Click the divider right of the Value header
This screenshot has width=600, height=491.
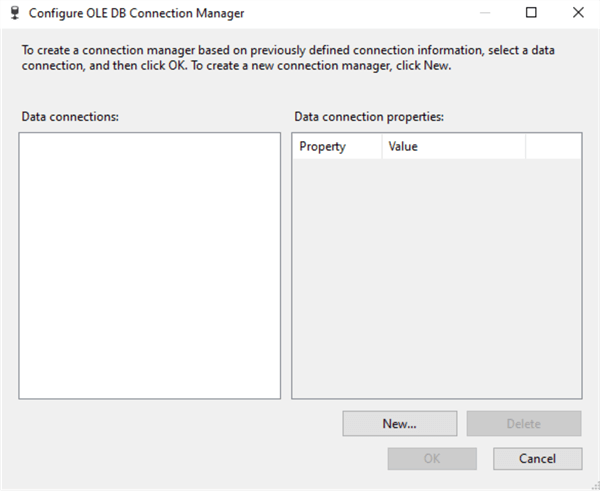point(525,146)
